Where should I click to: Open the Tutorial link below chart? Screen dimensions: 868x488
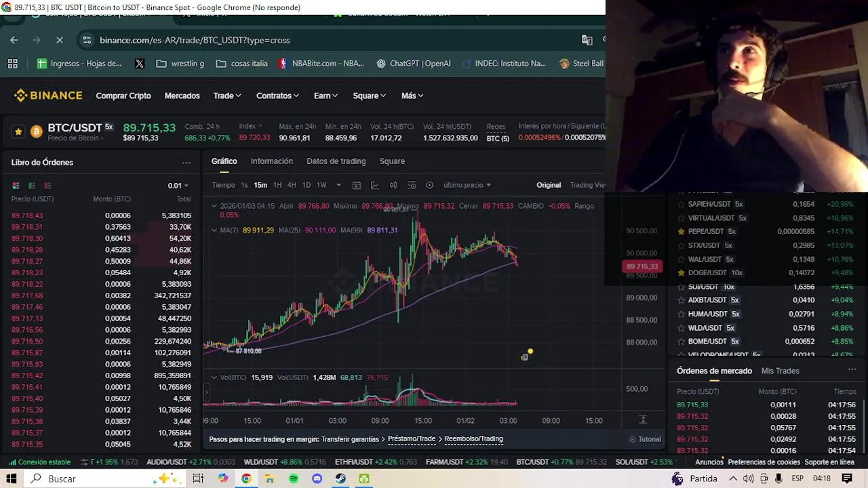[x=645, y=439]
